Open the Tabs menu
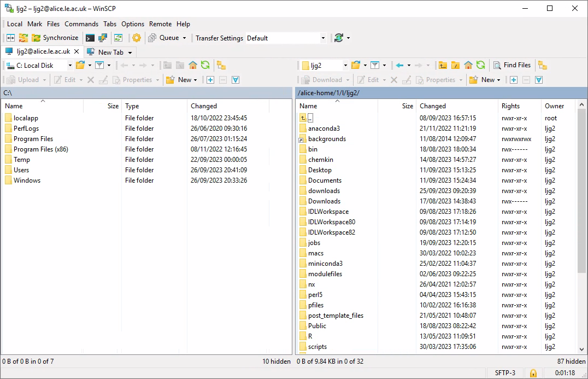 pos(110,24)
